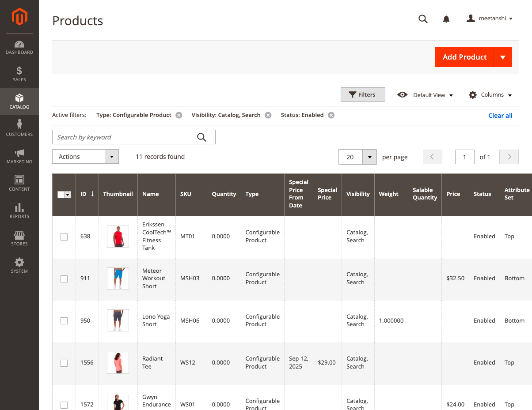This screenshot has width=532, height=410.
Task: Remove the Status: Enabled filter
Action: click(x=331, y=115)
